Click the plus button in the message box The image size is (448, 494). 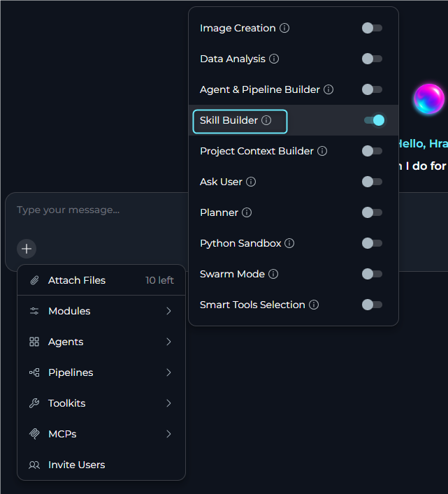(27, 249)
